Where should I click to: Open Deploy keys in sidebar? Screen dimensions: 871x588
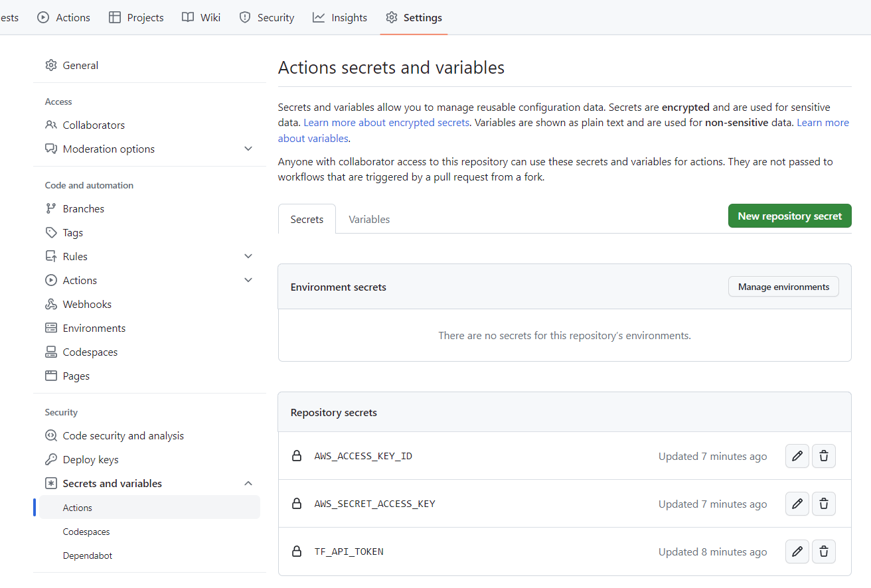[x=90, y=459]
